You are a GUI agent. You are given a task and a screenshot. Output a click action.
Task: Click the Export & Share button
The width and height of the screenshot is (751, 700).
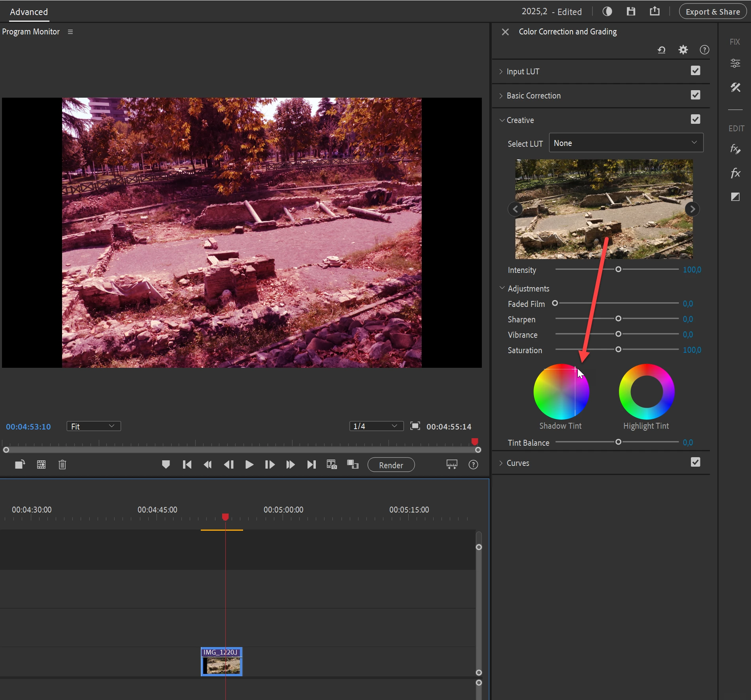tap(712, 11)
